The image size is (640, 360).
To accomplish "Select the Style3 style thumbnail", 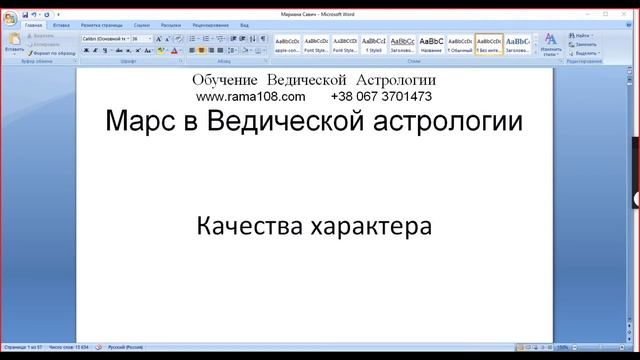I will click(373, 44).
